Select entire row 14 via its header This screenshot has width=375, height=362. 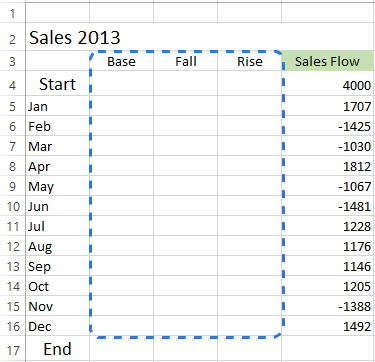(12, 286)
